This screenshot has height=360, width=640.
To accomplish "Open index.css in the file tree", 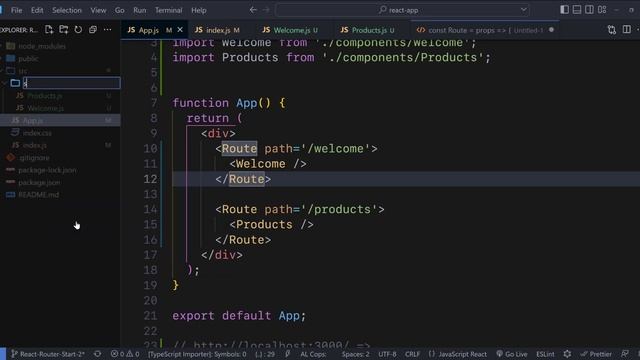I will click(37, 133).
